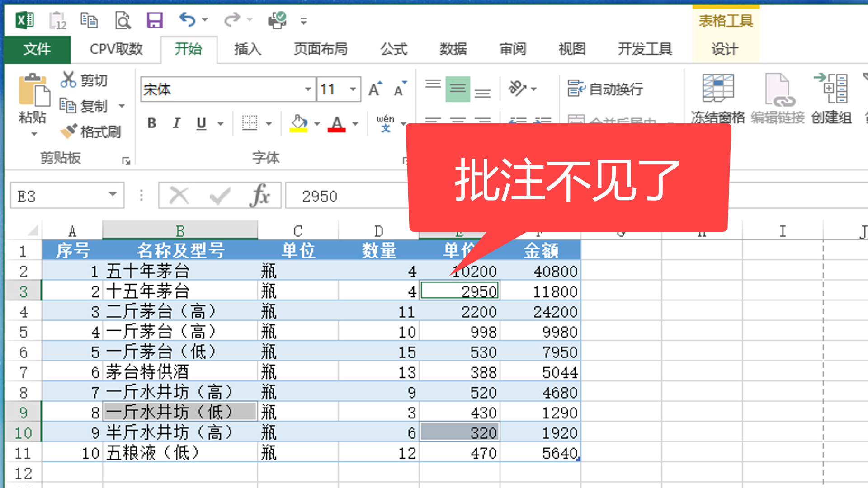Screen dimensions: 868x488
Task: Save the workbook with the floppy icon
Action: 155,20
